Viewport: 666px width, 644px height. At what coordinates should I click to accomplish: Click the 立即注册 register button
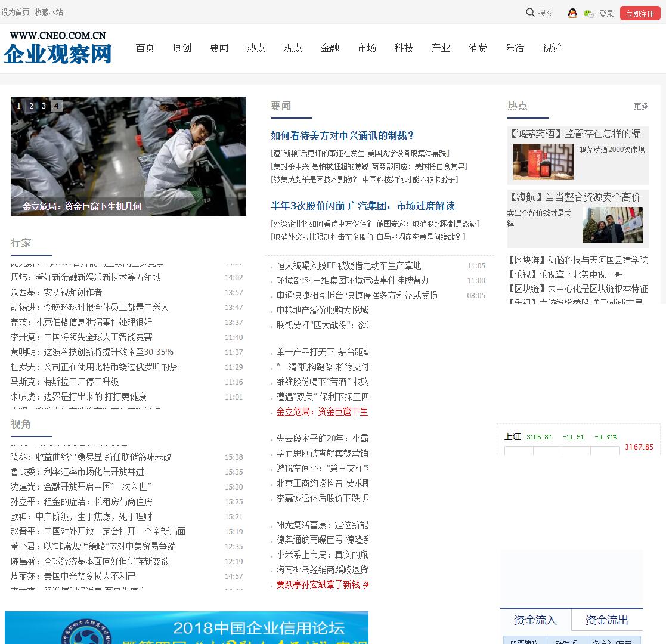point(640,14)
